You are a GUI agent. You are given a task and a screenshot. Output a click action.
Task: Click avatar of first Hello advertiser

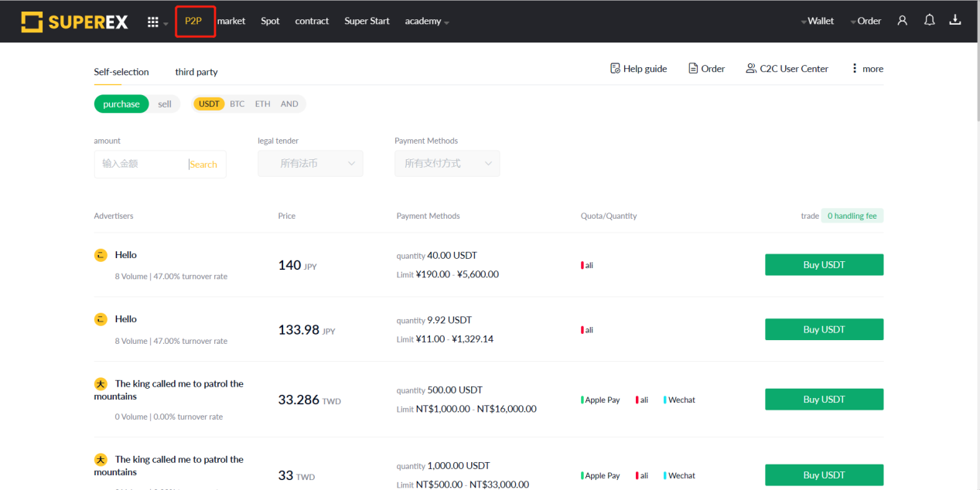tap(101, 255)
